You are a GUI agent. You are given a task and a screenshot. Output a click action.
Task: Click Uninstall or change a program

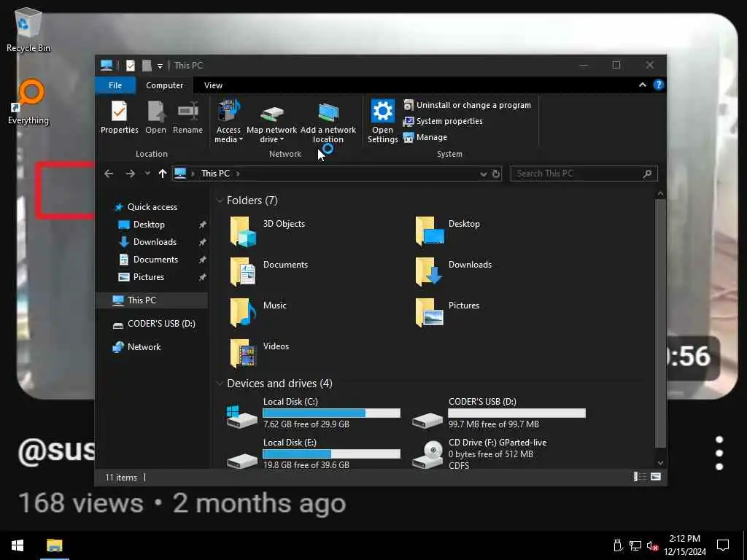click(467, 105)
